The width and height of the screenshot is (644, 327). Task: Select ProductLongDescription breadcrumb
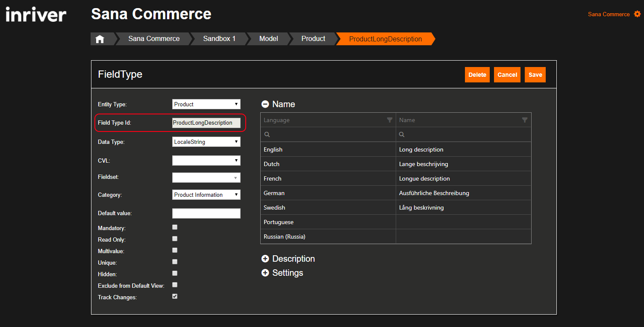[385, 39]
